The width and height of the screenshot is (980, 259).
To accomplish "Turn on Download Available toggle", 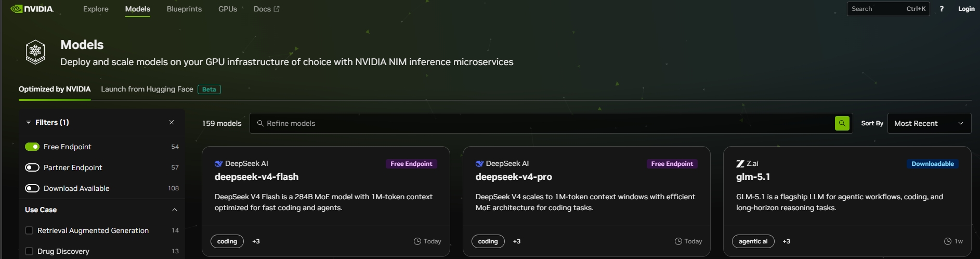I will click(x=32, y=188).
